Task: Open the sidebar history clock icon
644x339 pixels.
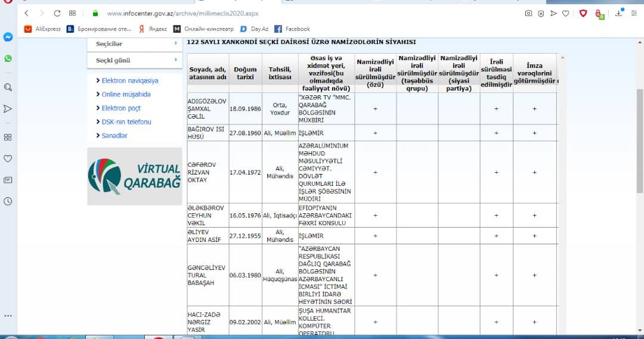Action: (x=8, y=201)
